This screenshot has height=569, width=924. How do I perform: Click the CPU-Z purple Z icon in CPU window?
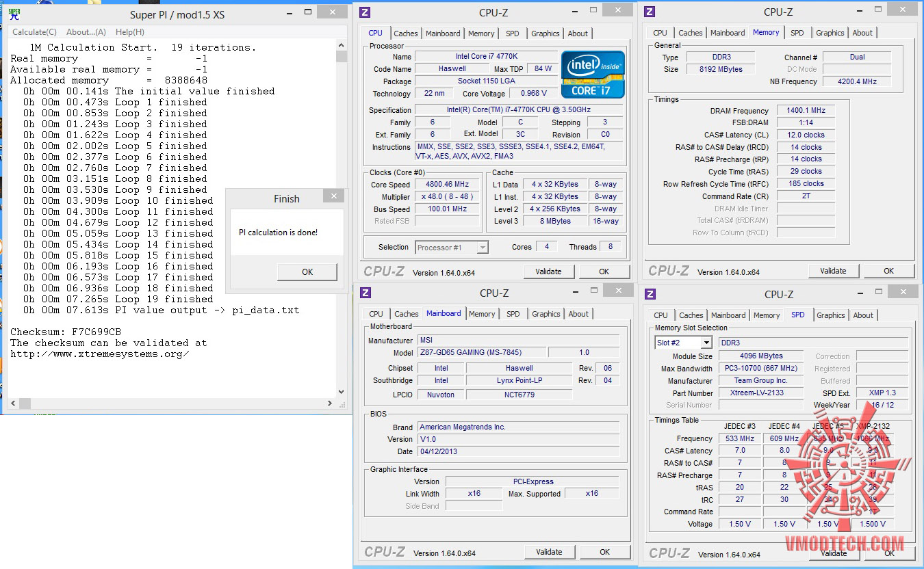click(365, 12)
